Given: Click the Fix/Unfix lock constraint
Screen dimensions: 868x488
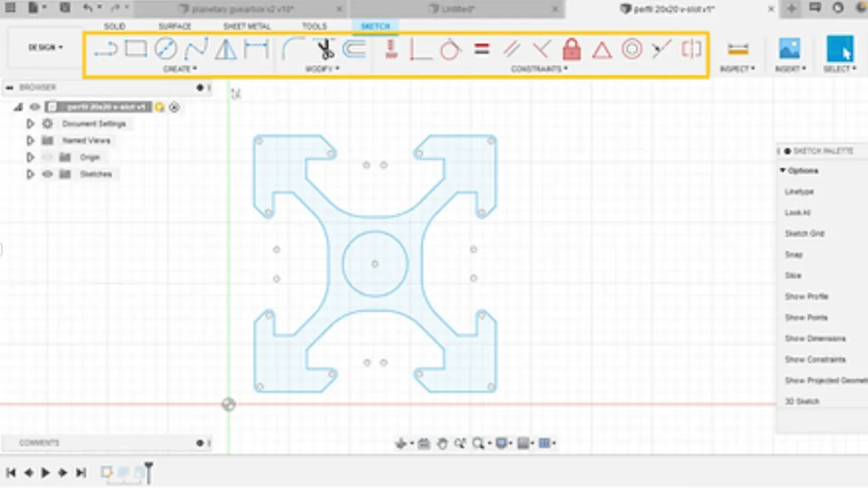Looking at the screenshot, I should click(x=572, y=49).
